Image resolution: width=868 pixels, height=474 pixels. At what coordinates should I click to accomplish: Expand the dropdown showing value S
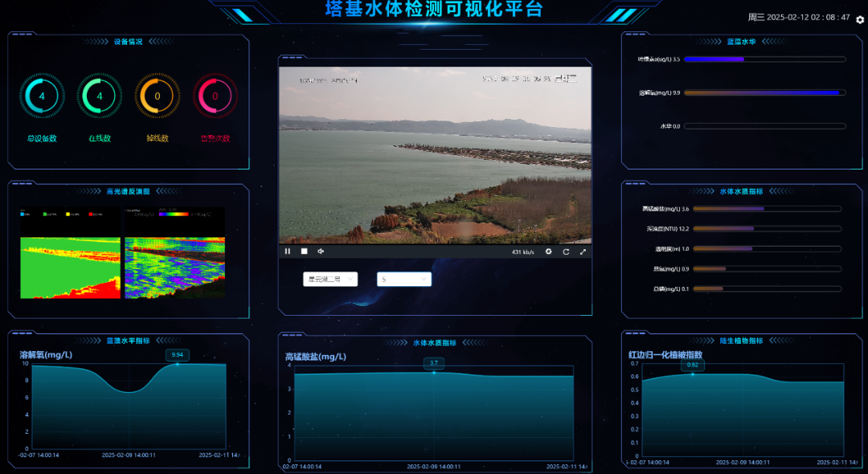404,280
